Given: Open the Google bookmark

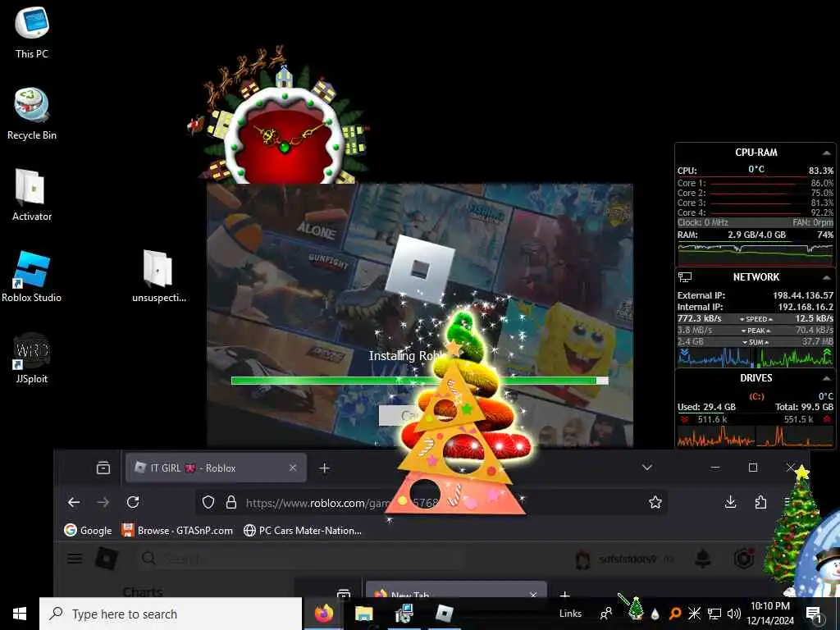Looking at the screenshot, I should pyautogui.click(x=89, y=531).
